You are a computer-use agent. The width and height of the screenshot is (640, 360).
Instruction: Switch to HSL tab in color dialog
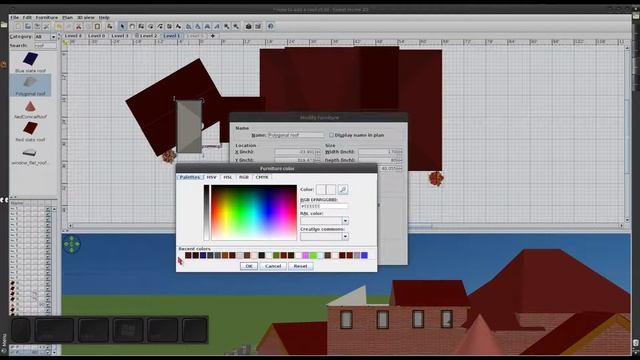coord(228,177)
